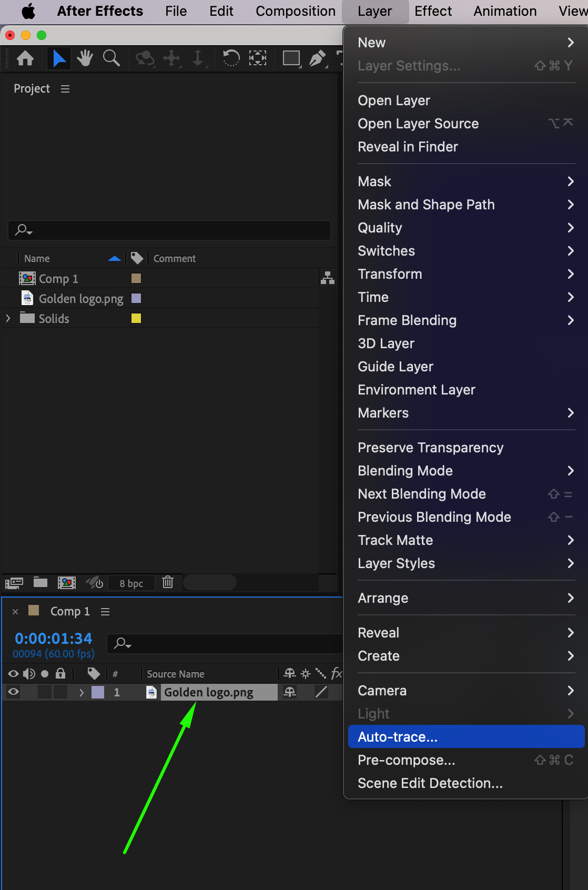Toggle visibility eye for Golden logo.png layer
The image size is (588, 890).
[x=14, y=692]
